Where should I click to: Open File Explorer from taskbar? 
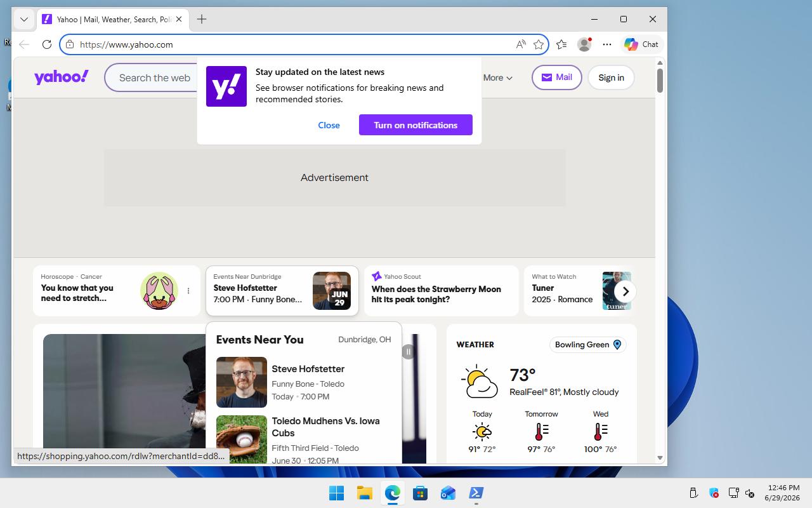(364, 493)
